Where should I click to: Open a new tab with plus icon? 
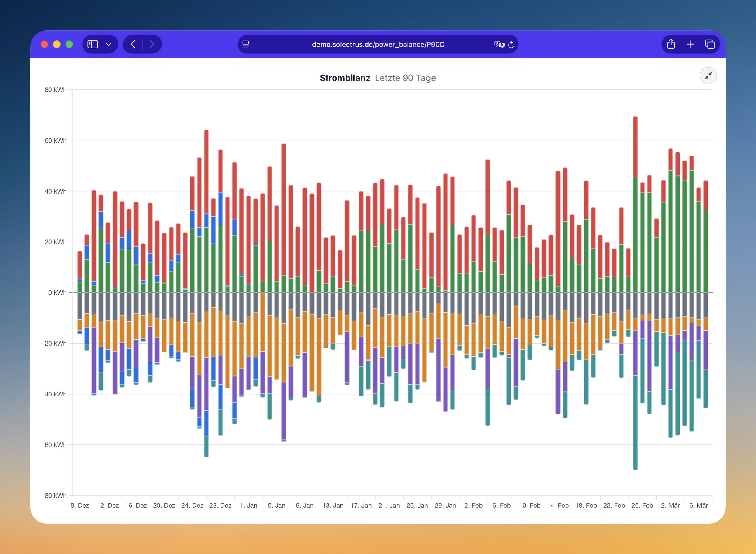point(690,44)
